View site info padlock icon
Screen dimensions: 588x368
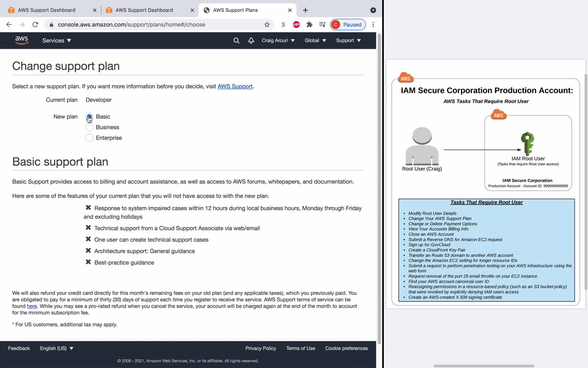[x=52, y=25]
